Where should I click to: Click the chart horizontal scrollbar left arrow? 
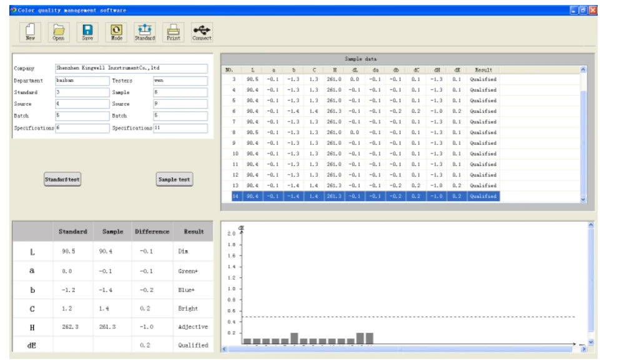pyautogui.click(x=224, y=349)
